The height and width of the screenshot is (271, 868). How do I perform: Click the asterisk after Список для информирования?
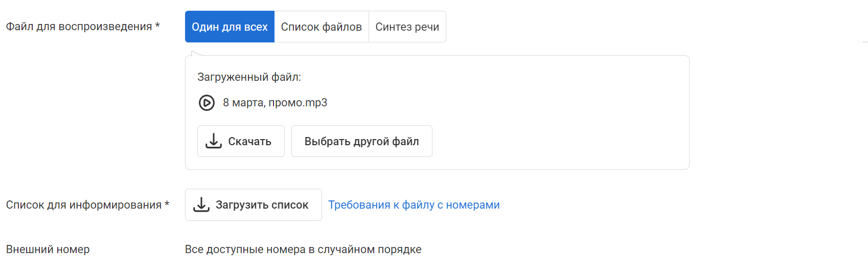(167, 204)
